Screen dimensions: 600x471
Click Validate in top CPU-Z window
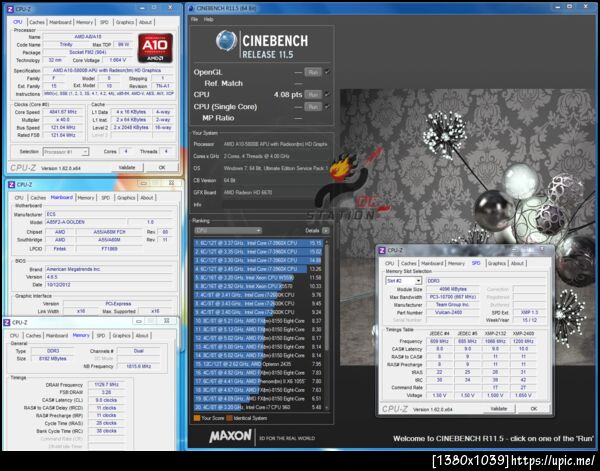pos(127,168)
